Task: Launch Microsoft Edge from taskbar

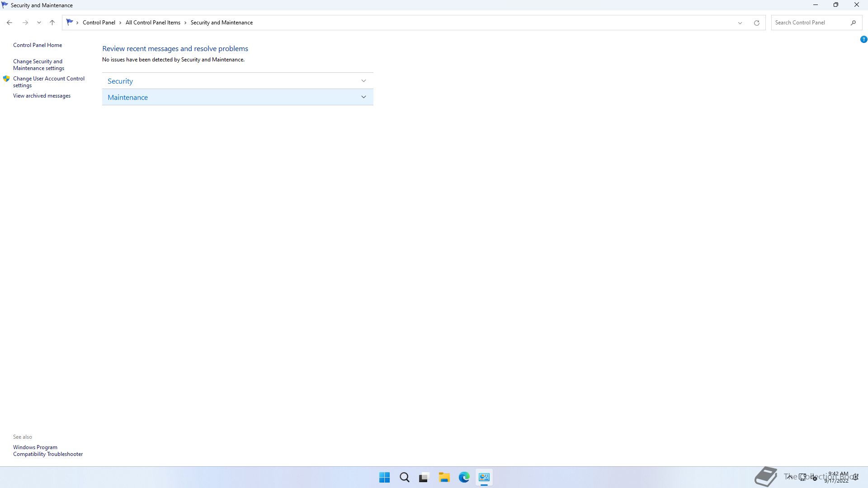Action: point(464,477)
